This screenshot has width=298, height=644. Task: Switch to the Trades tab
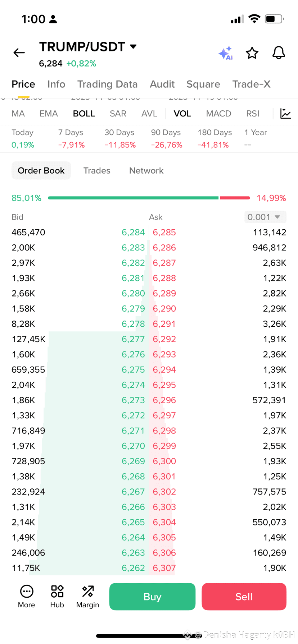point(97,171)
